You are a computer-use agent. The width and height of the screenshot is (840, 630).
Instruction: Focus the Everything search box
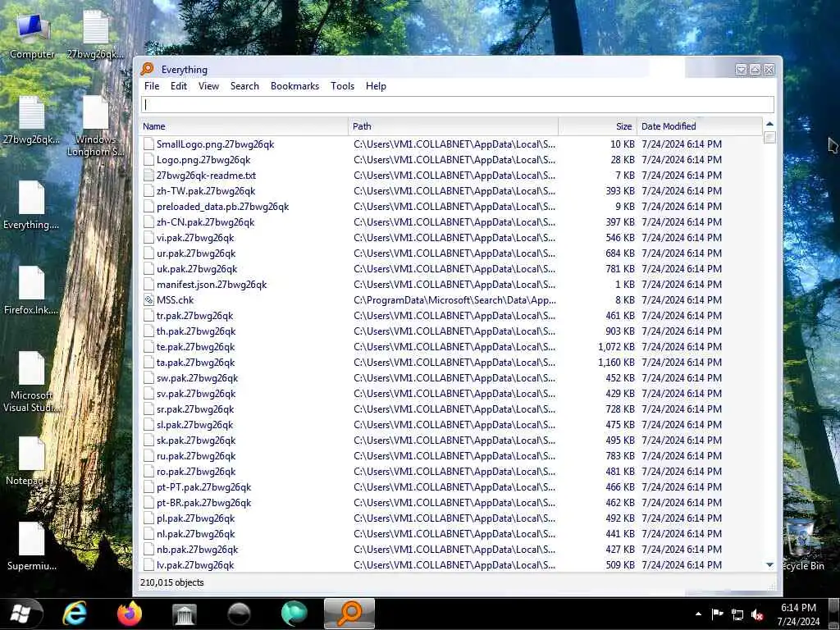click(x=458, y=104)
